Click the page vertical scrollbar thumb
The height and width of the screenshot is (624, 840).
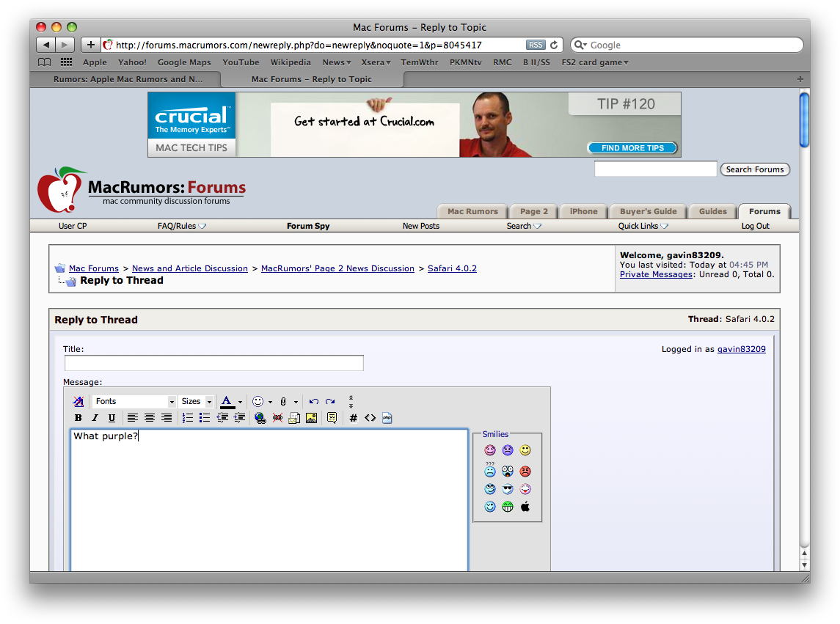(804, 120)
